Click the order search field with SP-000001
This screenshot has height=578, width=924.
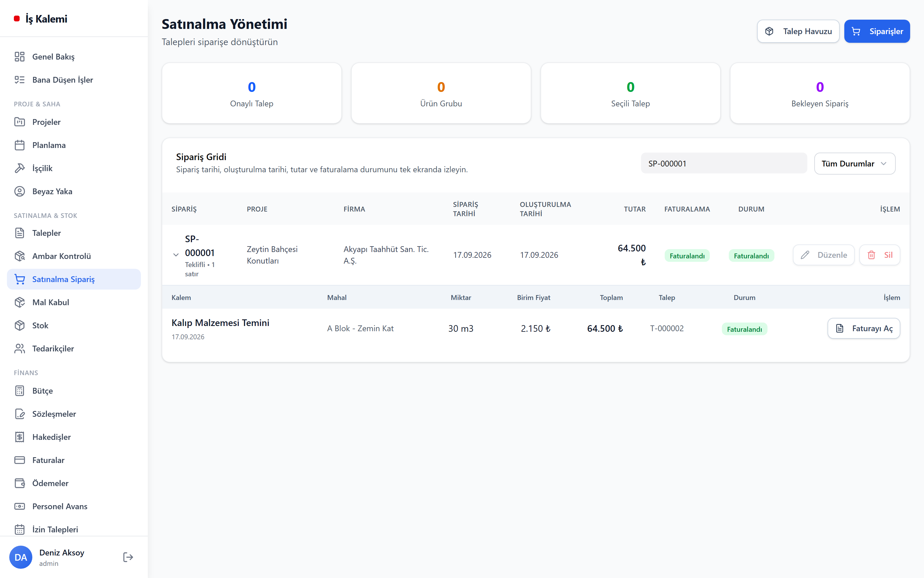point(724,164)
